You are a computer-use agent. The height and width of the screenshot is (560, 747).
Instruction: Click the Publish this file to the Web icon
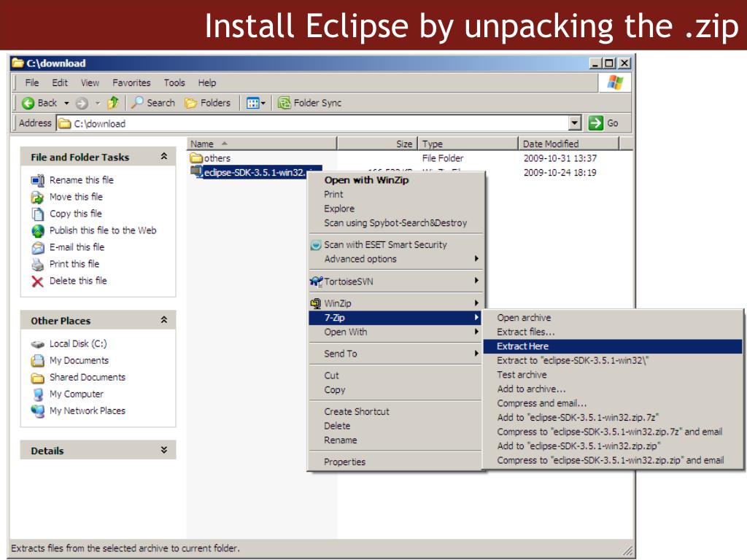tap(38, 231)
